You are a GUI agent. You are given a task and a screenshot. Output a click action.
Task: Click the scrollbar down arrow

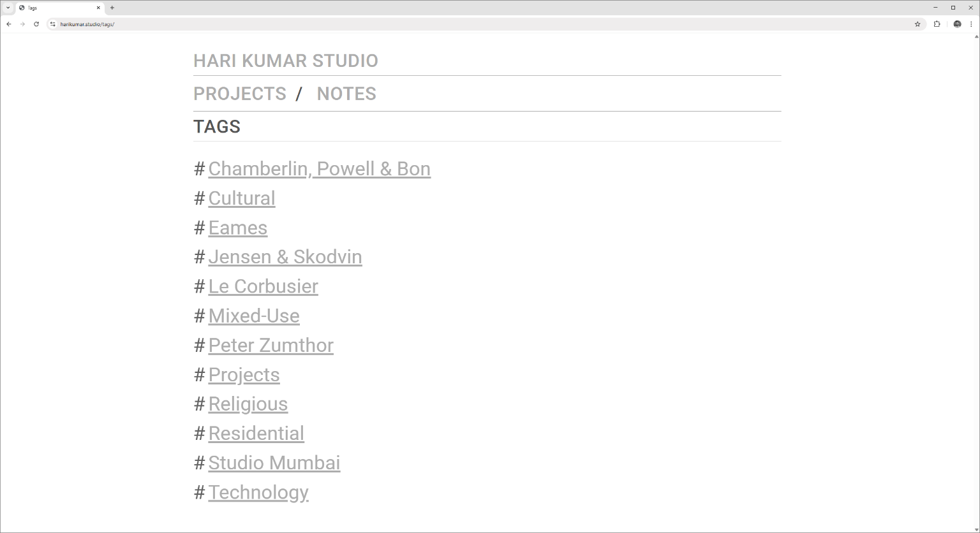[976, 529]
